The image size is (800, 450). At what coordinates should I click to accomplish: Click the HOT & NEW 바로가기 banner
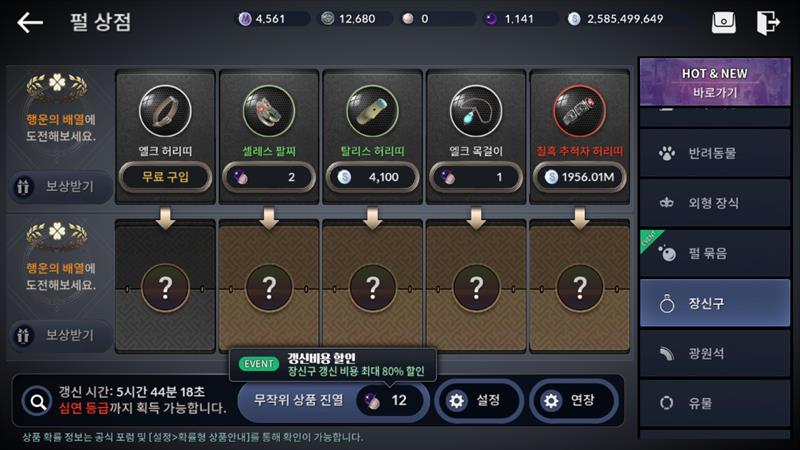pos(715,82)
